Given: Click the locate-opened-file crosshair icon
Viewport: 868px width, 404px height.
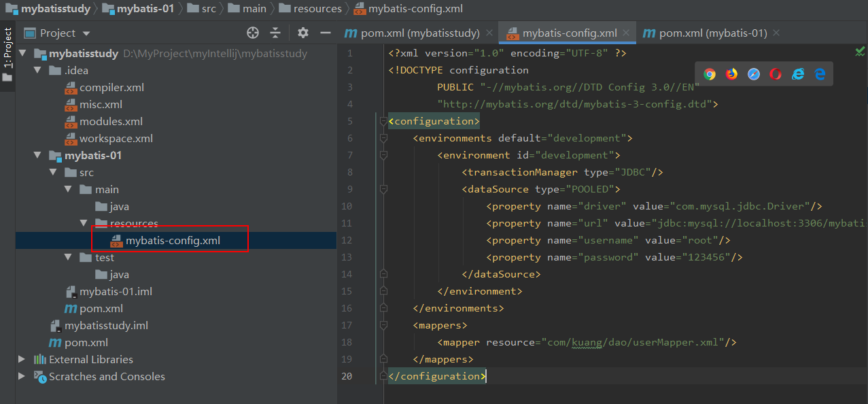Looking at the screenshot, I should pos(253,33).
